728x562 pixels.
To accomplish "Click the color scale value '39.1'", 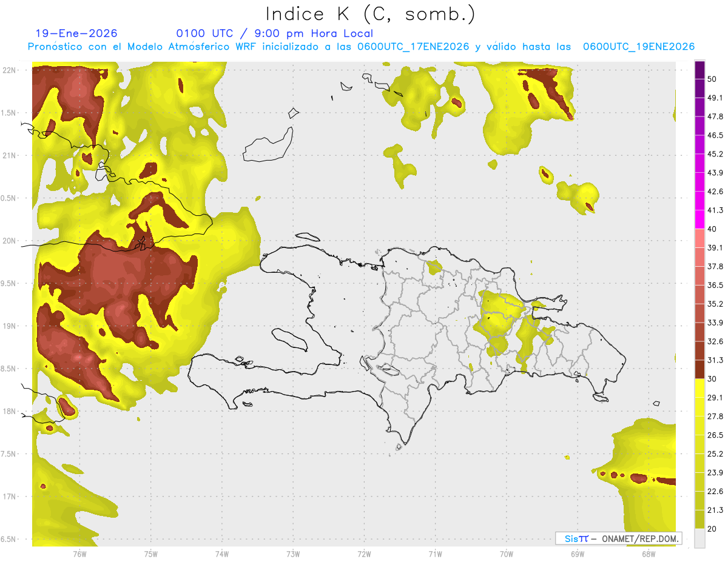I will pyautogui.click(x=715, y=248).
